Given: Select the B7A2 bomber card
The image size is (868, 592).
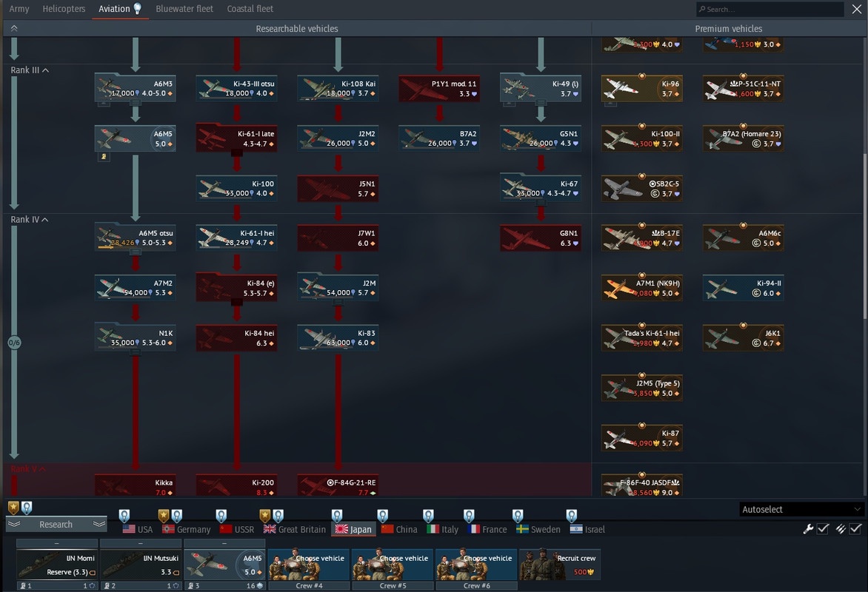Looking at the screenshot, I should point(439,138).
